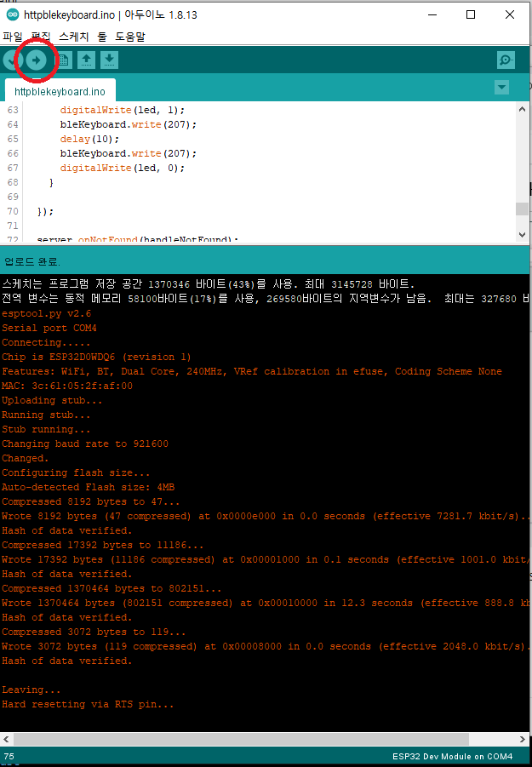
Task: Click 'Serial port COM4' console line
Action: (x=49, y=328)
